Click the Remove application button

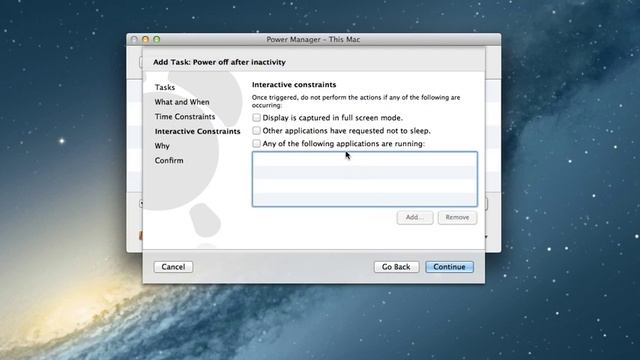pos(457,218)
